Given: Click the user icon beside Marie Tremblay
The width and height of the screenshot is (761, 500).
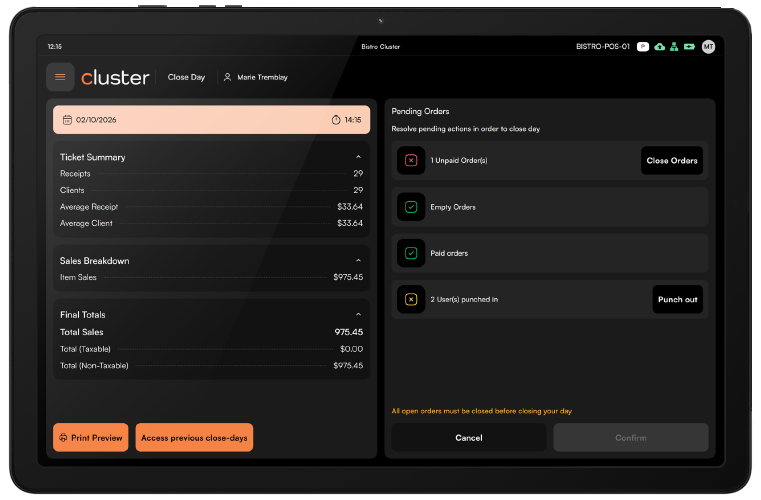Looking at the screenshot, I should (227, 77).
